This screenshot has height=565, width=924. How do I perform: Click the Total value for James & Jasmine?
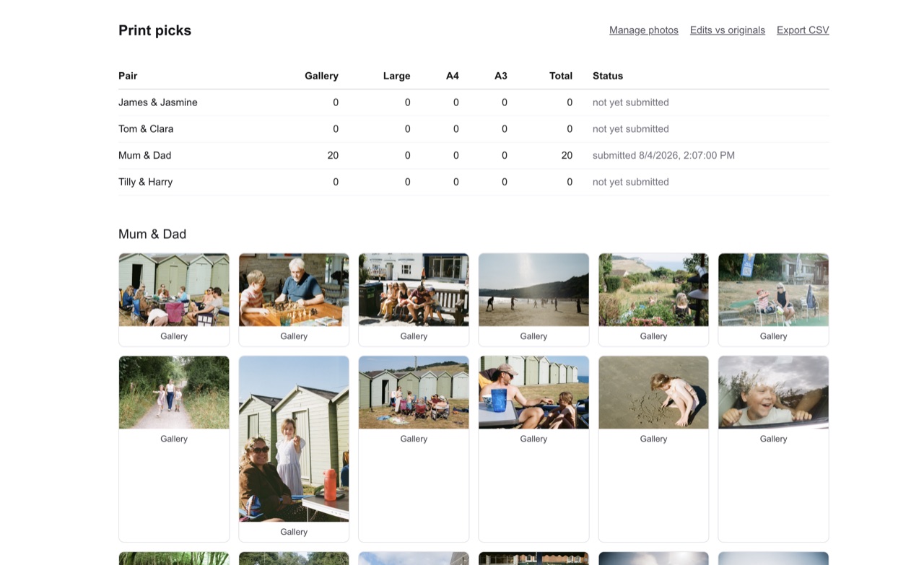pyautogui.click(x=570, y=102)
